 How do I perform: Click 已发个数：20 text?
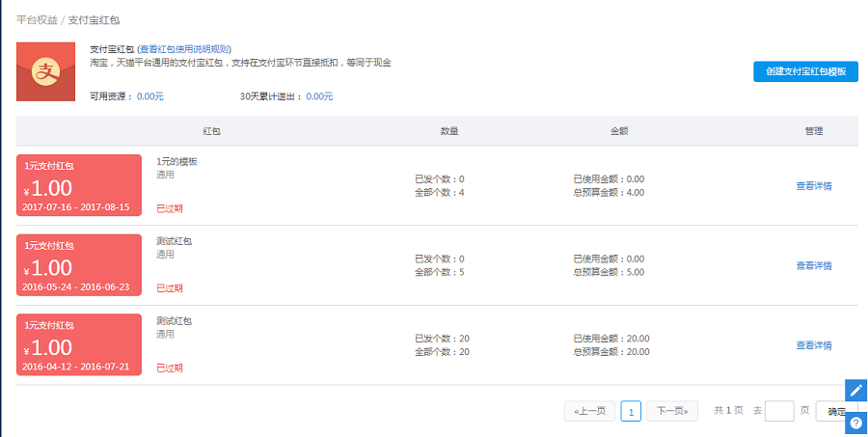[x=442, y=339]
